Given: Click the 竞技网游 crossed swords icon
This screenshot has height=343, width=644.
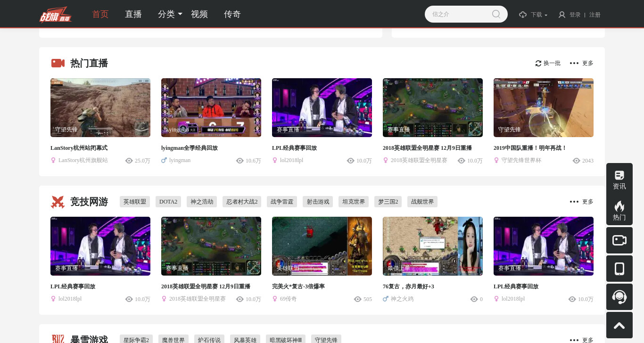Looking at the screenshot, I should point(58,202).
